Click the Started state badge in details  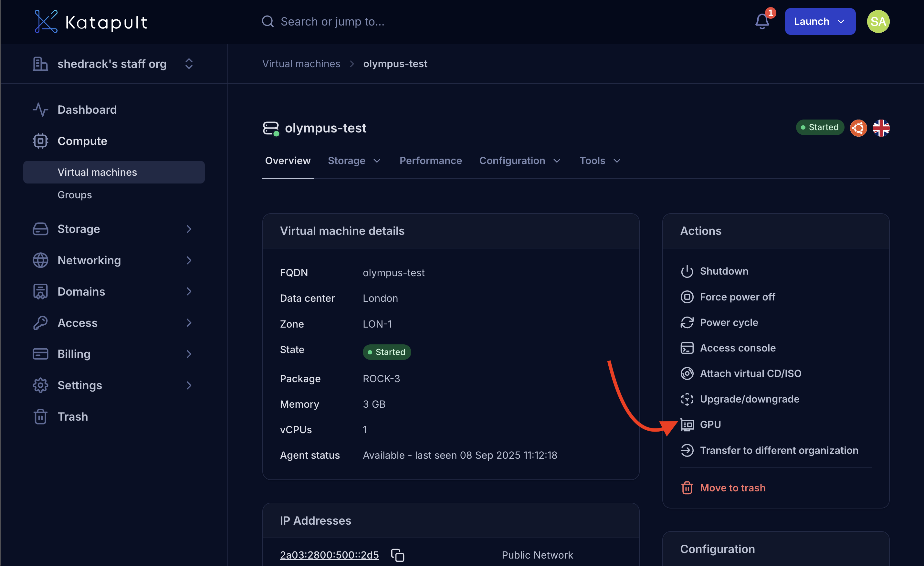[x=387, y=352]
